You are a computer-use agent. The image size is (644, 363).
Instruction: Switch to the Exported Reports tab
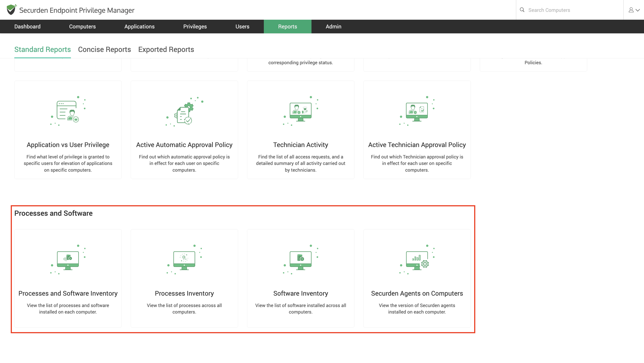pyautogui.click(x=166, y=49)
